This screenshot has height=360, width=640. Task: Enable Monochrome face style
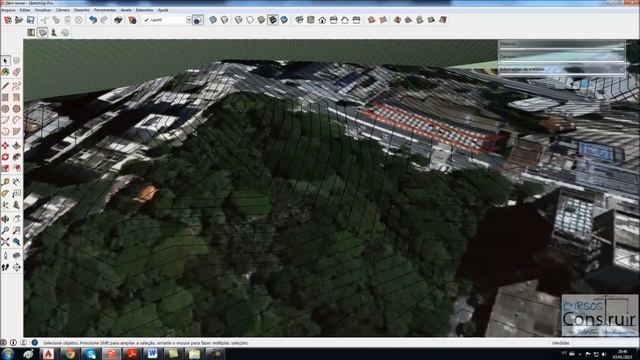tap(284, 20)
